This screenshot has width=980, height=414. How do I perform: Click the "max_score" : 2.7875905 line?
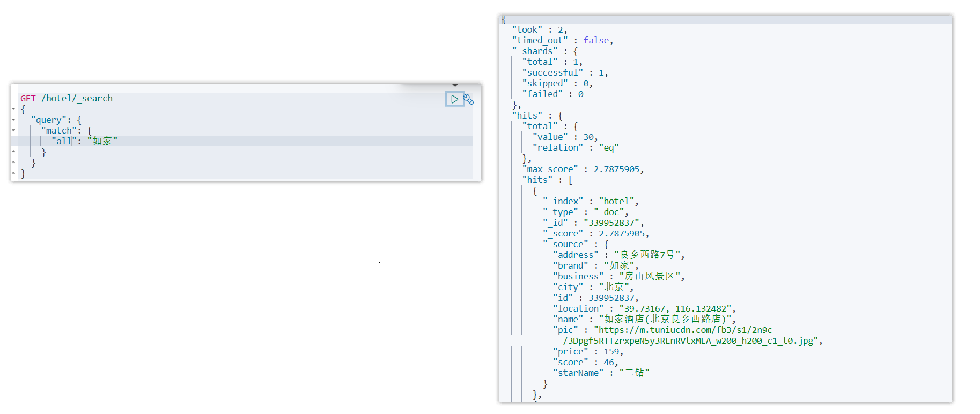click(583, 169)
